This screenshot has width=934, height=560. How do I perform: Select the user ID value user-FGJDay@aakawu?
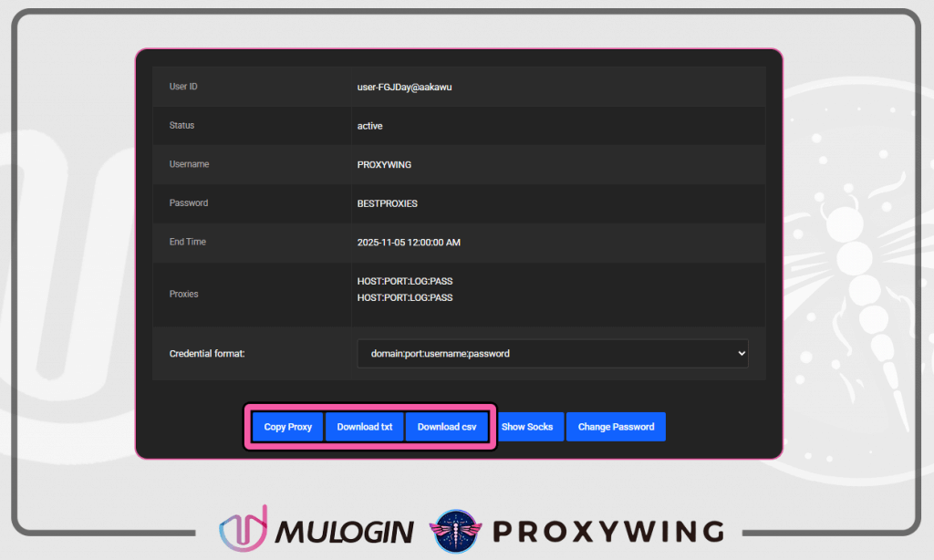pos(404,87)
